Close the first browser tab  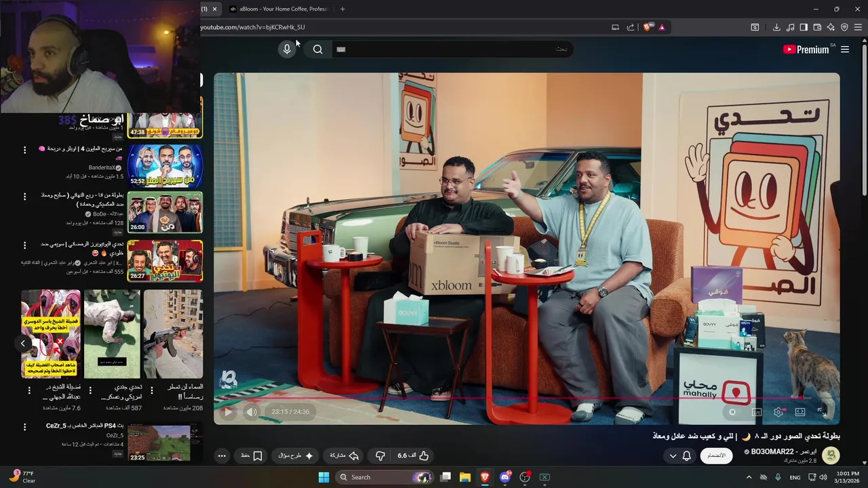click(214, 9)
